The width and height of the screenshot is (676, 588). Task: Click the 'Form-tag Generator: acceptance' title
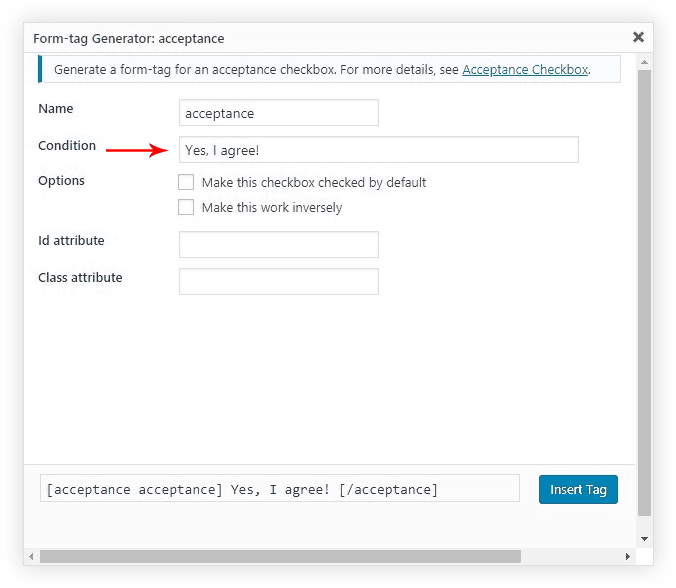(x=129, y=38)
